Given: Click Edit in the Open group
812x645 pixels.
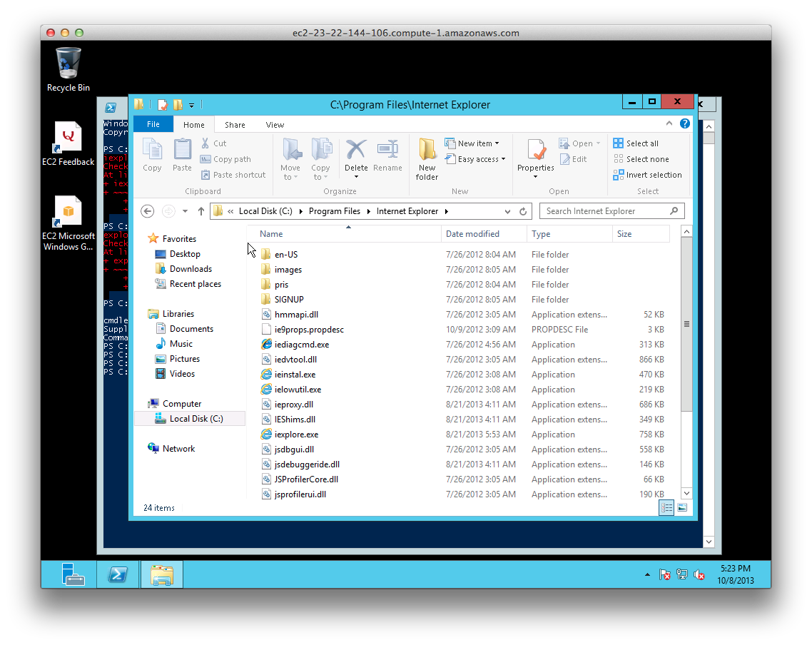Looking at the screenshot, I should [x=573, y=159].
